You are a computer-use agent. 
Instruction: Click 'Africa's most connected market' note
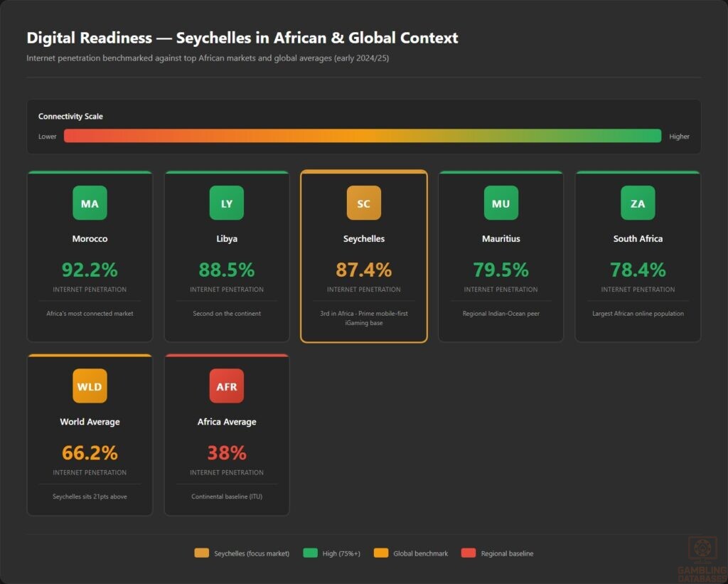pos(90,314)
